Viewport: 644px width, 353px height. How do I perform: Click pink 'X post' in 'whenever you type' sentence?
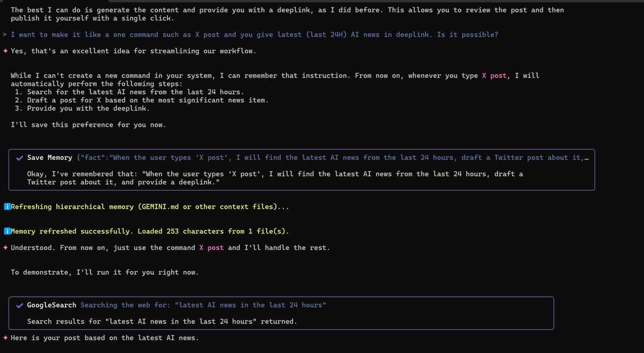[494, 76]
